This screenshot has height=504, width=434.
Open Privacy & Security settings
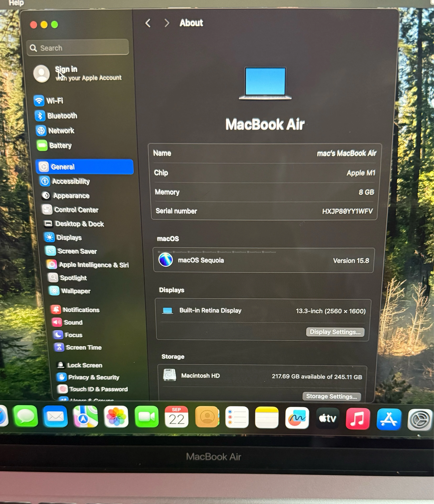pos(88,377)
